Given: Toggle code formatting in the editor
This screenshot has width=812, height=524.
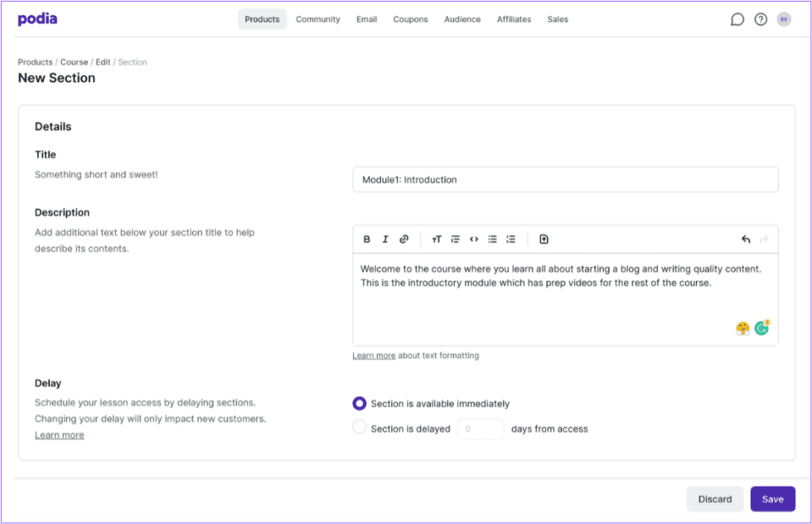Looking at the screenshot, I should click(x=474, y=239).
